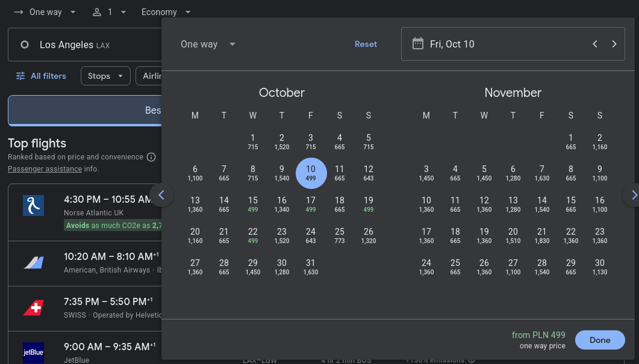Select November 14 priced 1,540
Image resolution: width=639 pixels, height=364 pixels.
click(x=541, y=205)
